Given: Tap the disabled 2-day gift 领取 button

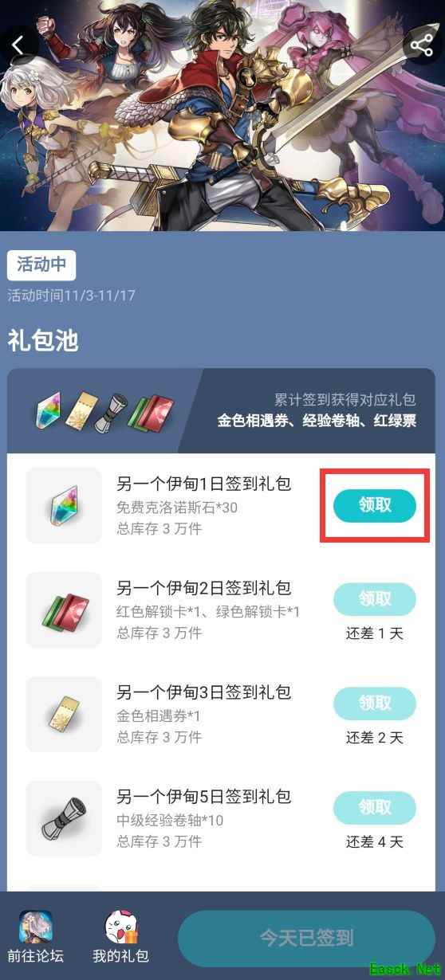Looking at the screenshot, I should coord(375,599).
